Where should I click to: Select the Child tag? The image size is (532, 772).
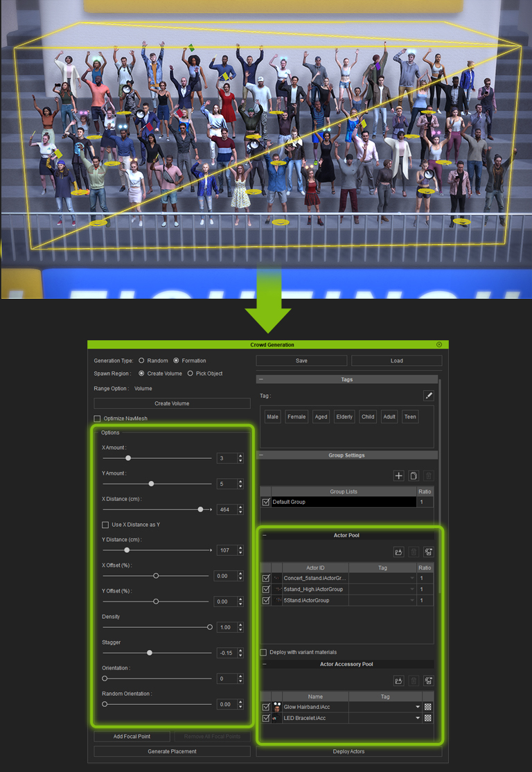(368, 416)
